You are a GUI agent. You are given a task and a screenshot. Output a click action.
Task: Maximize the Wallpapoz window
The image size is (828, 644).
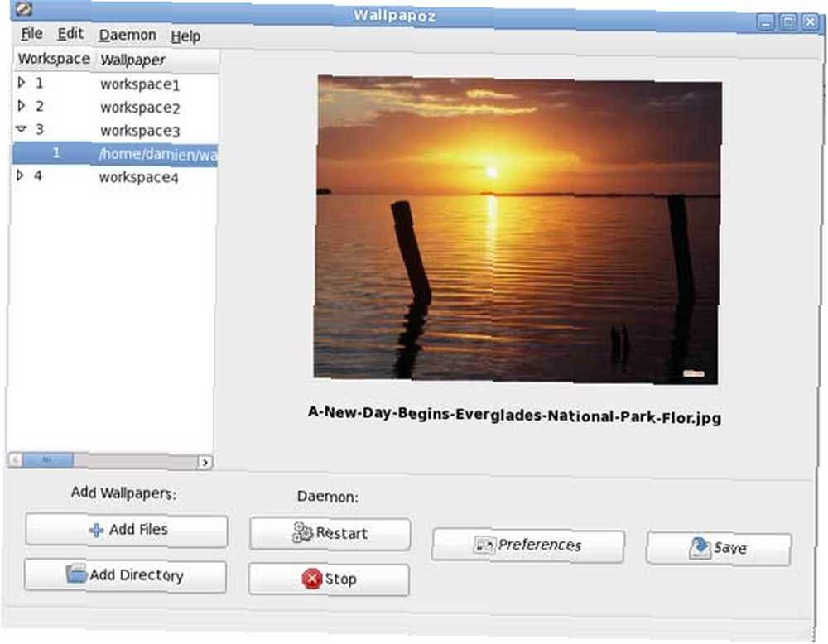coord(788,22)
